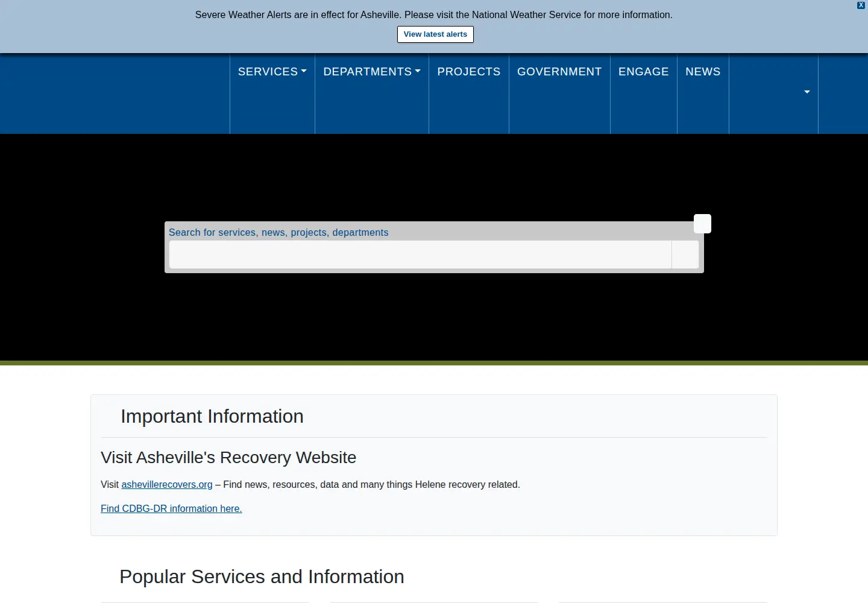
Task: Follow the Find CDBG-DR information here link
Action: pyautogui.click(x=171, y=509)
